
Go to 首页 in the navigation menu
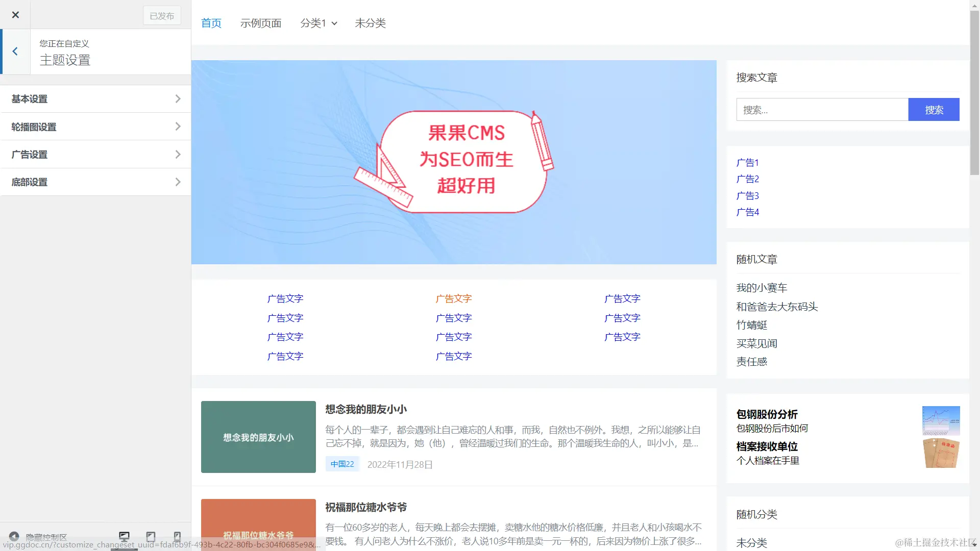(211, 23)
